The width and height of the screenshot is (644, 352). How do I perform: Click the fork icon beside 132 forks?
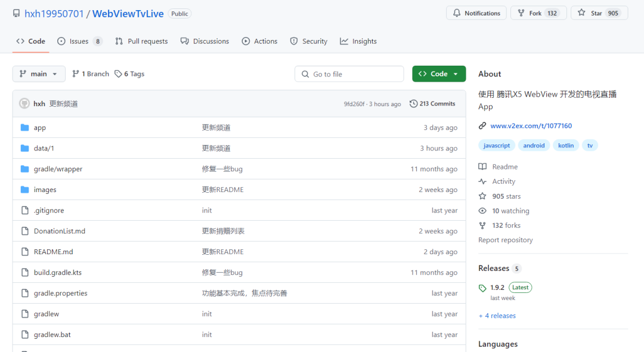click(x=482, y=226)
